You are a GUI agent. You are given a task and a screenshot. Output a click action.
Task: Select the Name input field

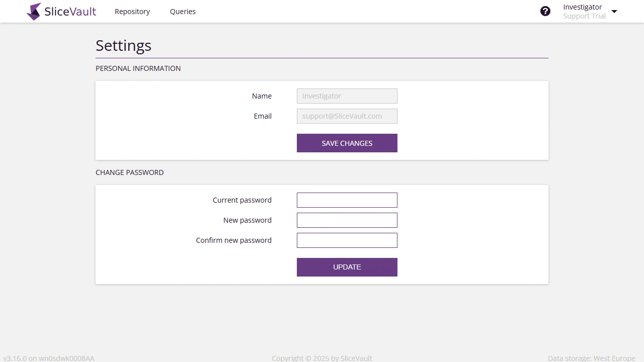(x=347, y=96)
